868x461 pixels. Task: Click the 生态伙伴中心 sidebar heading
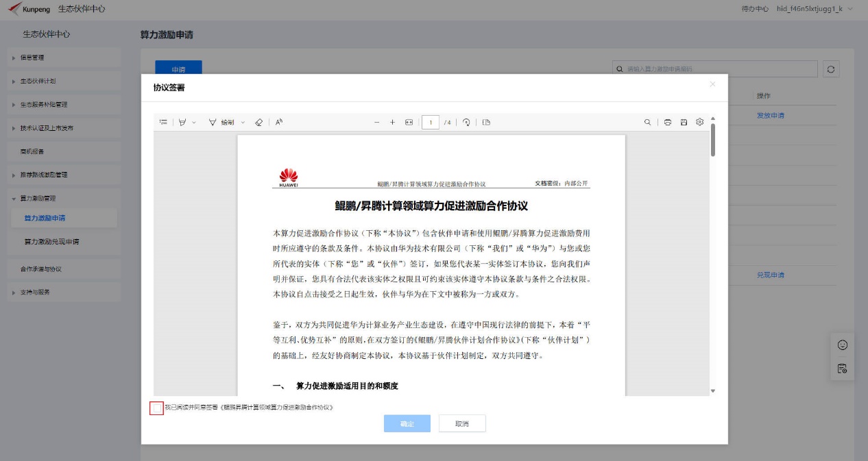click(x=47, y=34)
